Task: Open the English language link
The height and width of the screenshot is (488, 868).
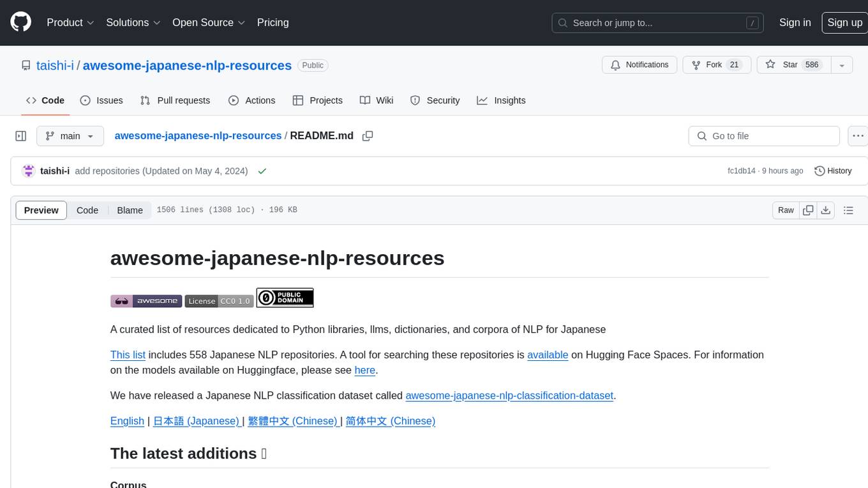Action: 127,421
